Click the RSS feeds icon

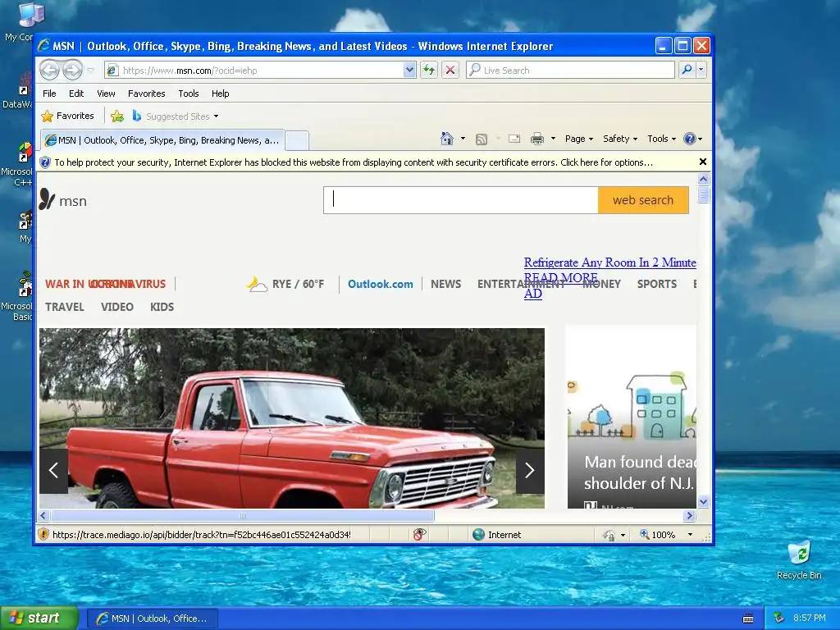pos(482,139)
